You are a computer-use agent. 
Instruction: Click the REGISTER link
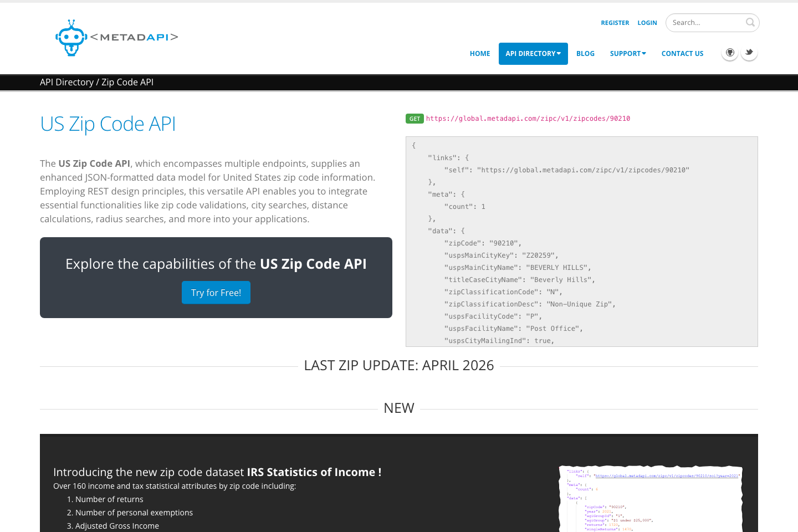point(615,23)
